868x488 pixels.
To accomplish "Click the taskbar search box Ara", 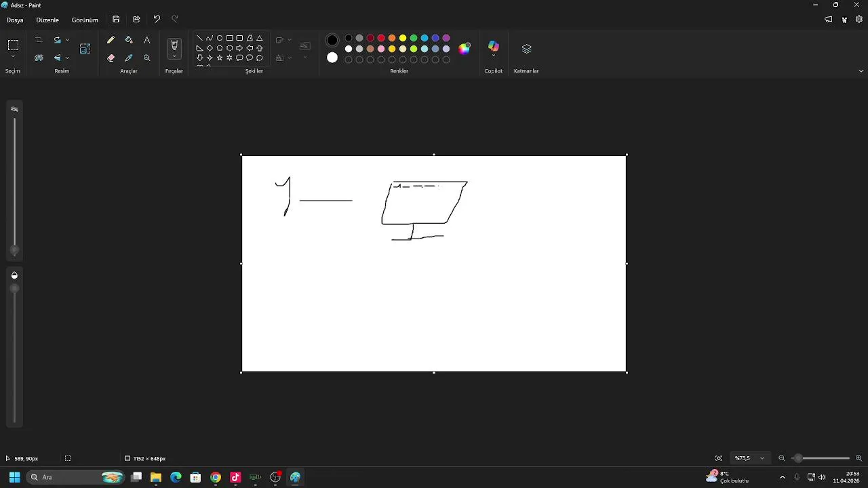I will [76, 477].
